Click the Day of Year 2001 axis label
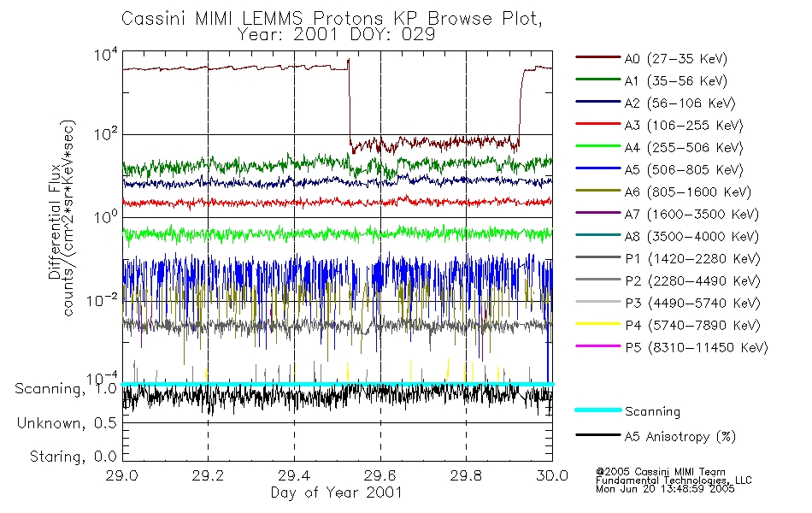 pyautogui.click(x=337, y=492)
